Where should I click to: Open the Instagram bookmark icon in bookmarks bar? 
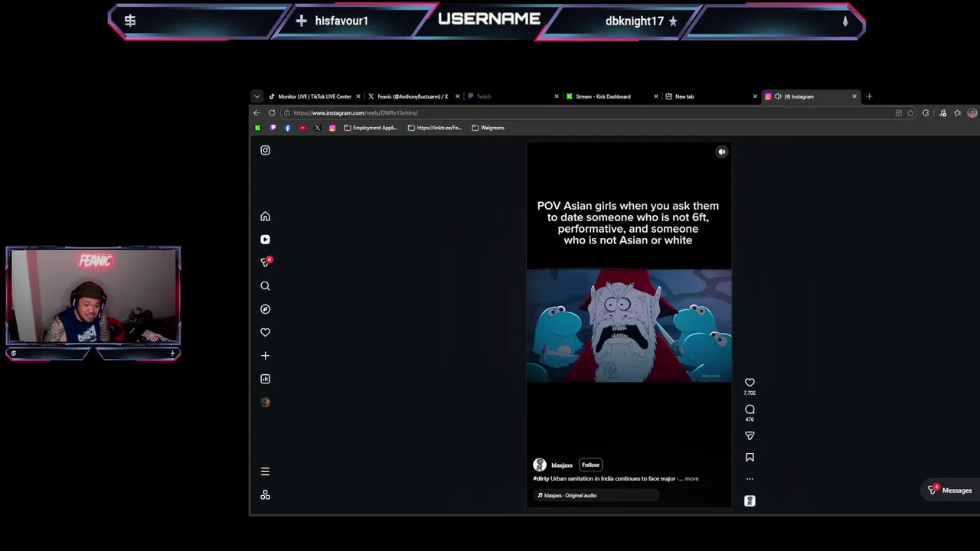(x=332, y=128)
